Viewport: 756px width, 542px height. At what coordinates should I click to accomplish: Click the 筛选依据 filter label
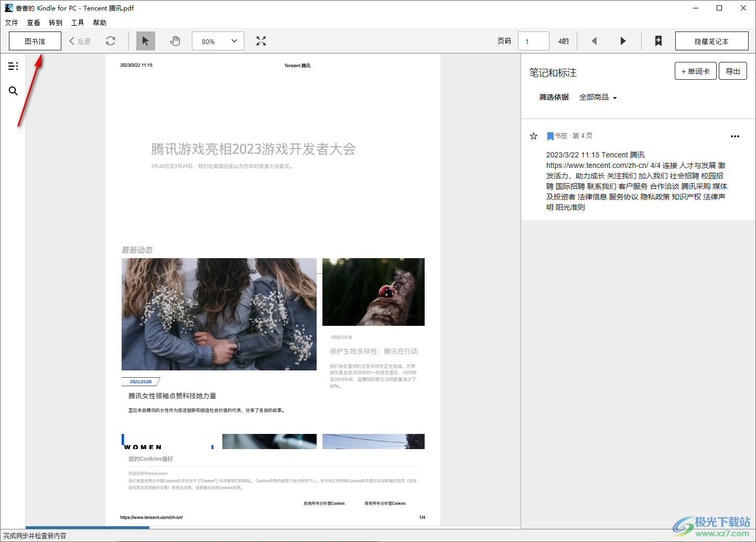(554, 97)
